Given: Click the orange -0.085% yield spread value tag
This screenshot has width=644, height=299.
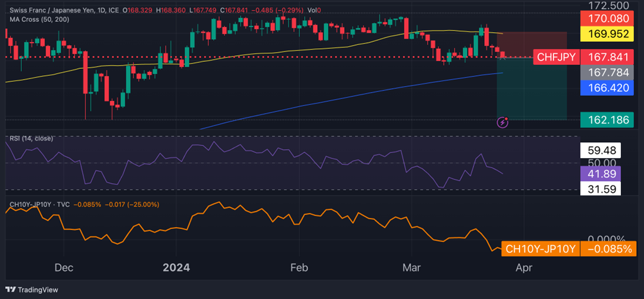Looking at the screenshot, I should 609,249.
